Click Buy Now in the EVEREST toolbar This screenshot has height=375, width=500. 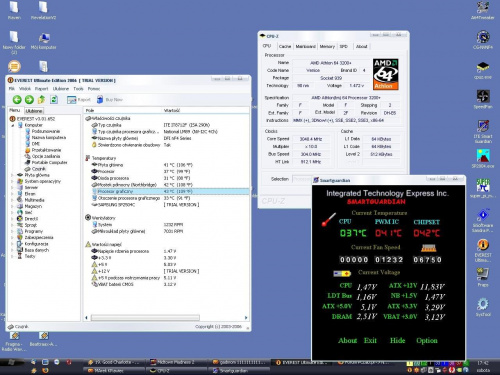110,100
